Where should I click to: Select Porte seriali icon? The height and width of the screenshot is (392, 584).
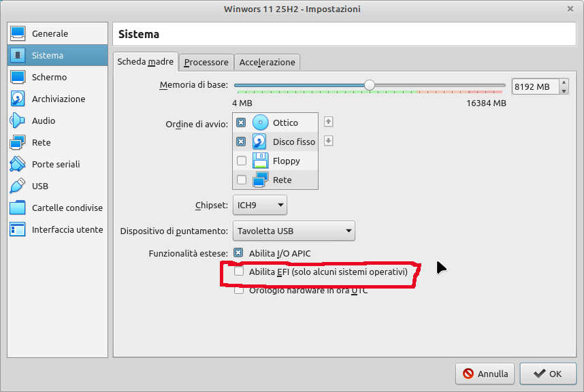[x=18, y=164]
